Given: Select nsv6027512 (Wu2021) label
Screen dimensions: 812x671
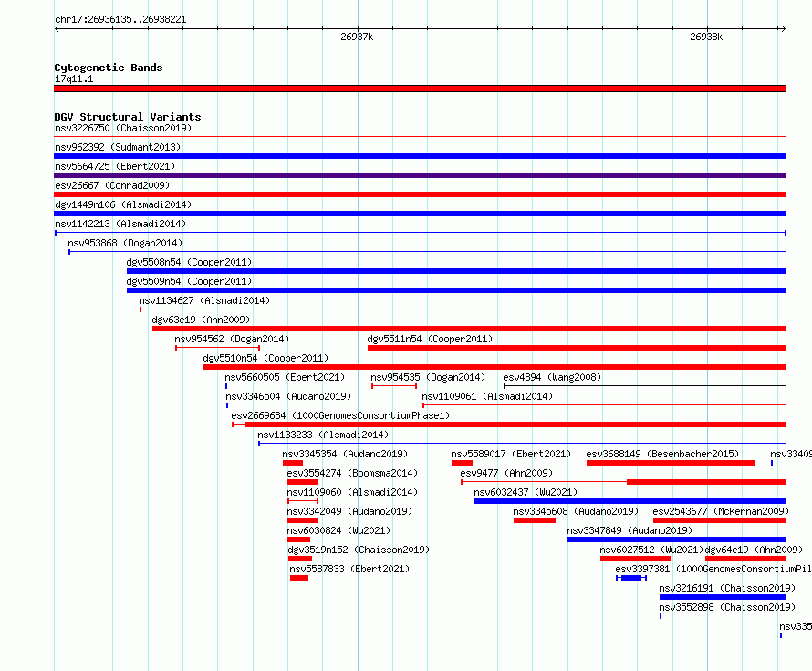Looking at the screenshot, I should click(651, 550).
